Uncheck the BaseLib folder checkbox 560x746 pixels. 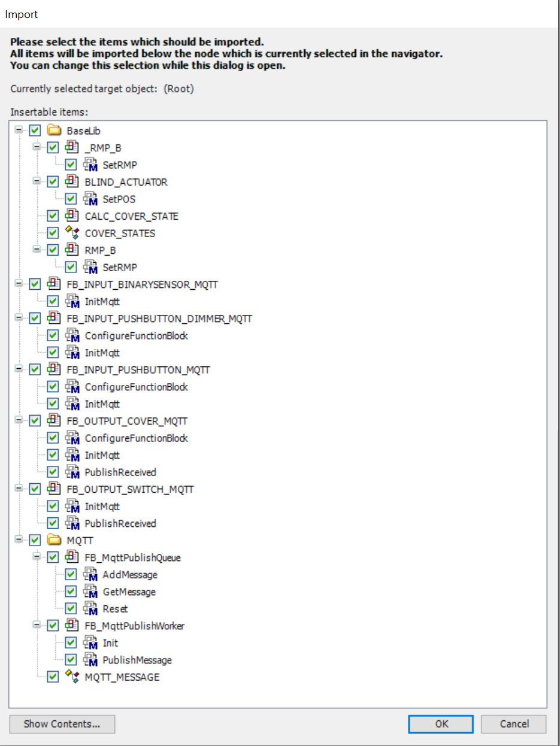(x=35, y=131)
